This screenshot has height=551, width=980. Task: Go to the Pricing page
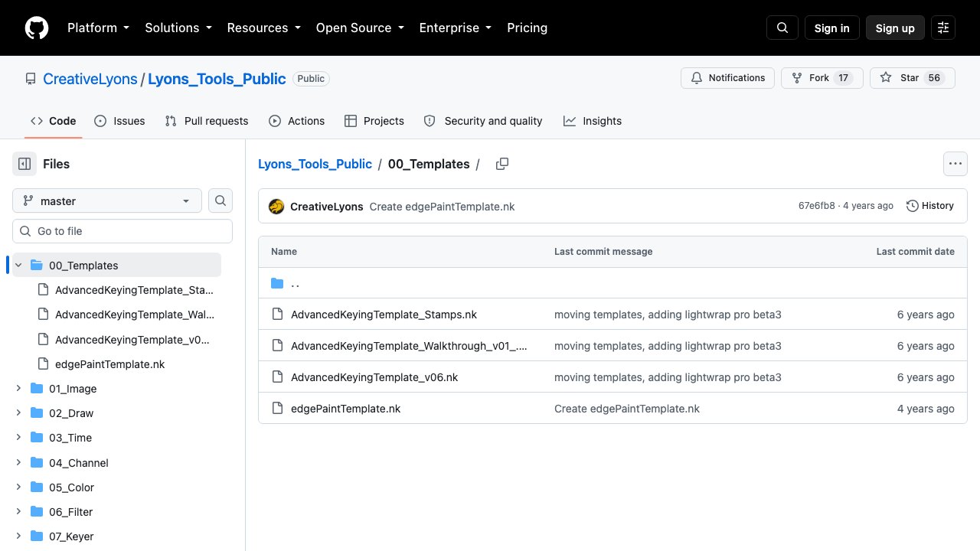click(528, 28)
